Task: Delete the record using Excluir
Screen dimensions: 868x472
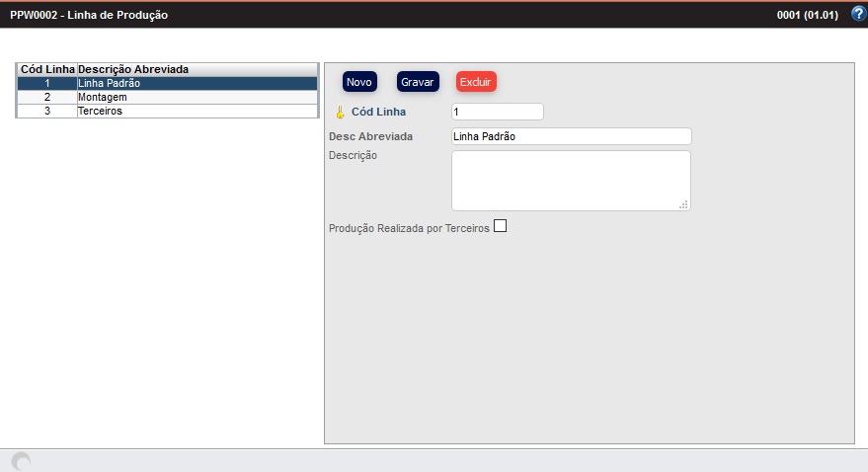Action: coord(476,82)
